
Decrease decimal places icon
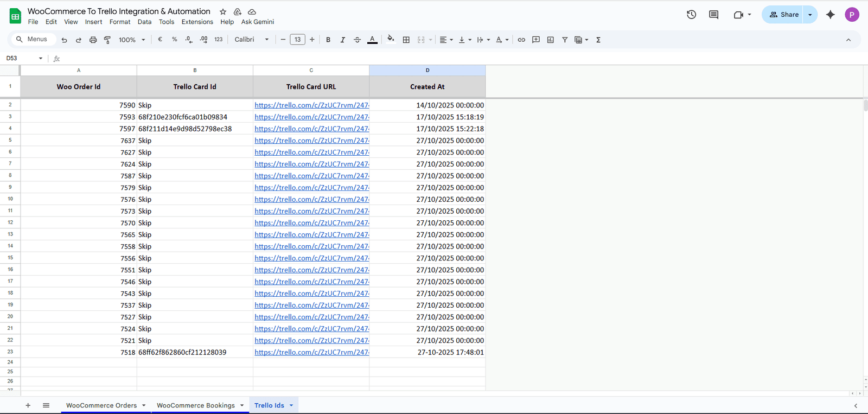click(x=189, y=40)
